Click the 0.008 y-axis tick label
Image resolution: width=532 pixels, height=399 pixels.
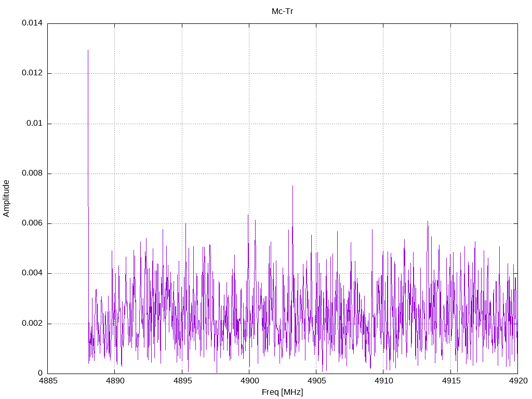click(x=32, y=174)
